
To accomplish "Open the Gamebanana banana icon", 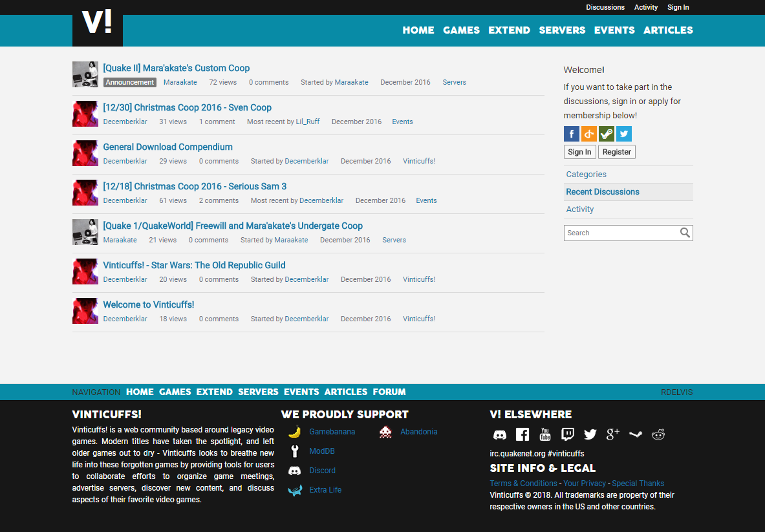I will click(294, 432).
